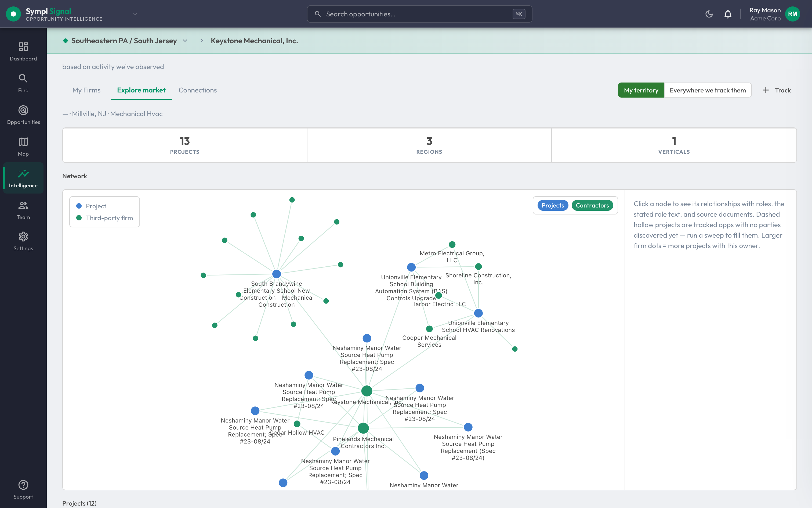
Task: Click green territory status dot in breadcrumb
Action: [x=66, y=41]
